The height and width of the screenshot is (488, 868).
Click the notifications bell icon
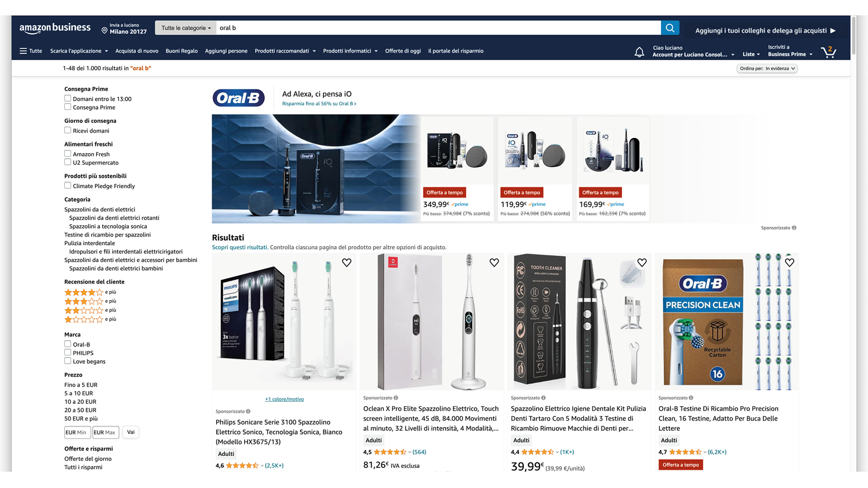(x=639, y=52)
